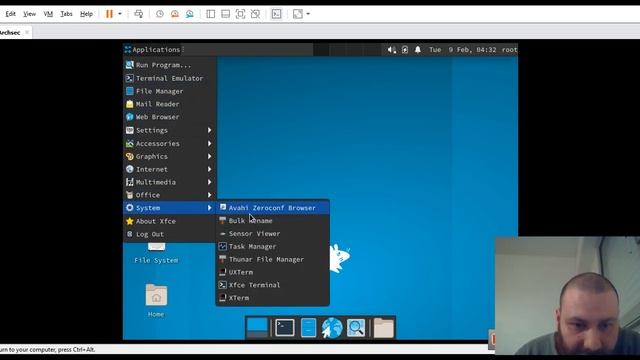Click the System submenu arrow
Screen dimensions: 640x360
pos(209,208)
